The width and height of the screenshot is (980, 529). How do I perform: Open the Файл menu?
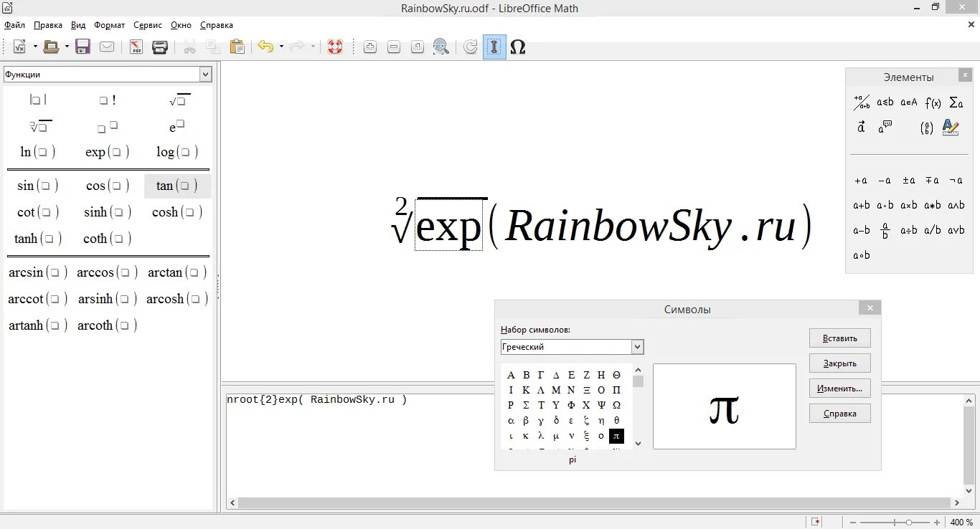(x=15, y=25)
